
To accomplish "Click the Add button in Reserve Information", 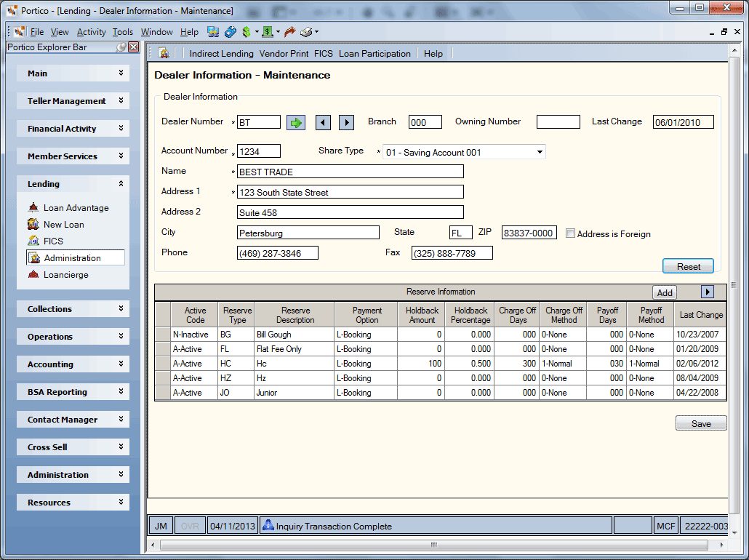I will pyautogui.click(x=665, y=292).
